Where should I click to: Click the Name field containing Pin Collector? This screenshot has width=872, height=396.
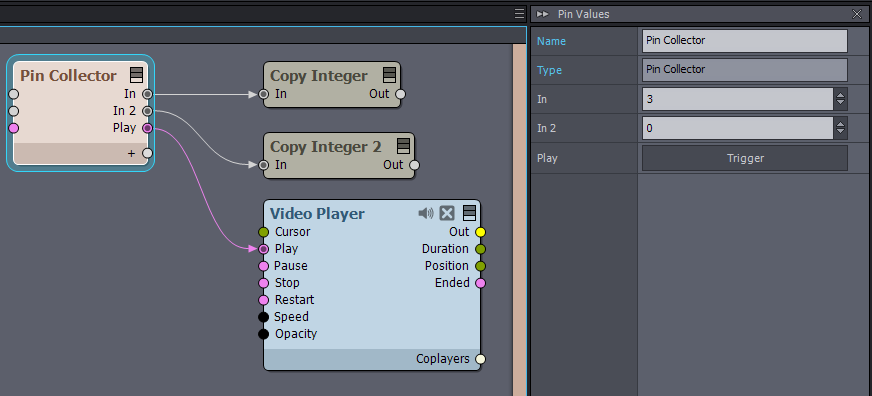point(745,41)
